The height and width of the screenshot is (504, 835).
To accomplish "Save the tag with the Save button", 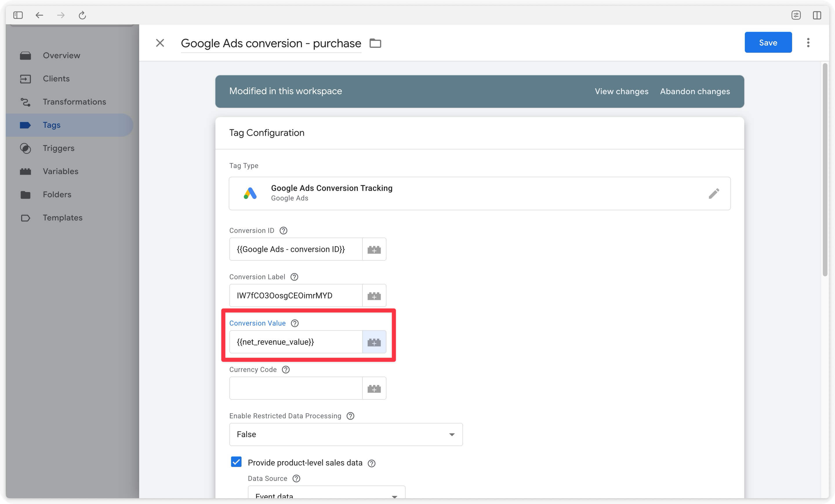I will pos(768,43).
